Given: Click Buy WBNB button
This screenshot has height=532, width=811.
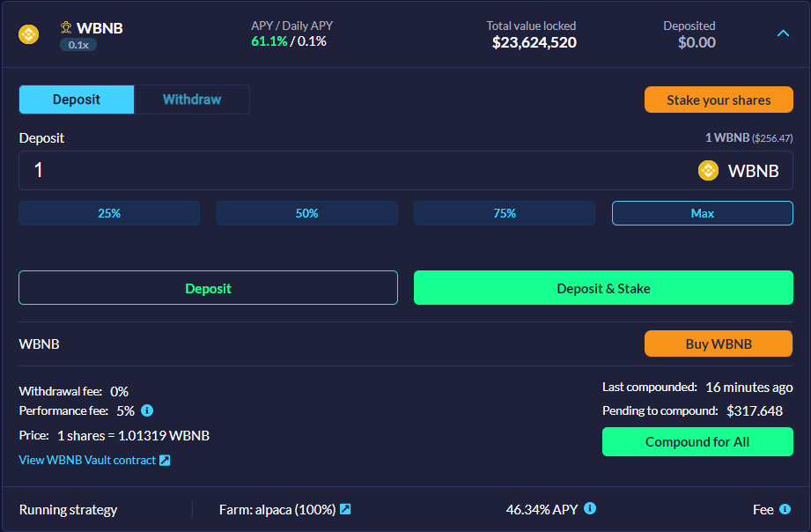Looking at the screenshot, I should (x=719, y=344).
